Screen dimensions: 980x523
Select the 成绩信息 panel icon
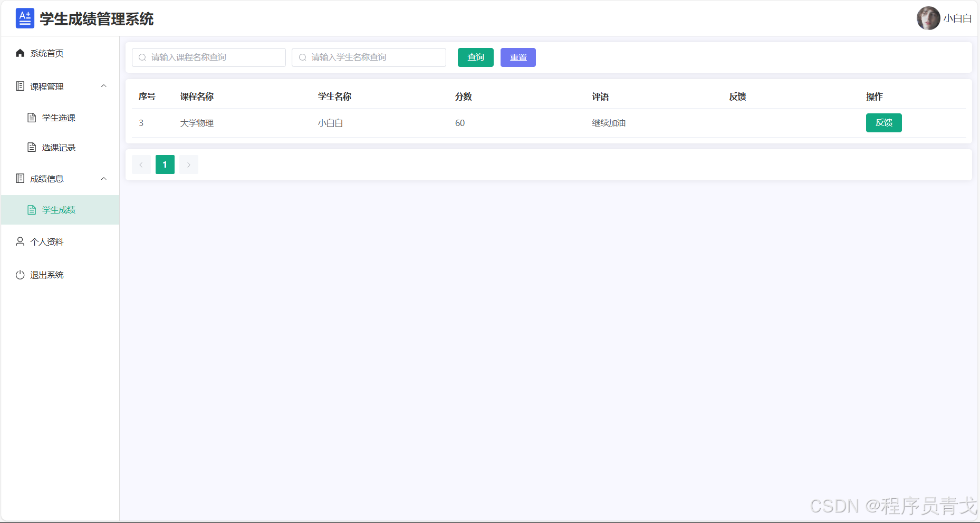coord(20,178)
